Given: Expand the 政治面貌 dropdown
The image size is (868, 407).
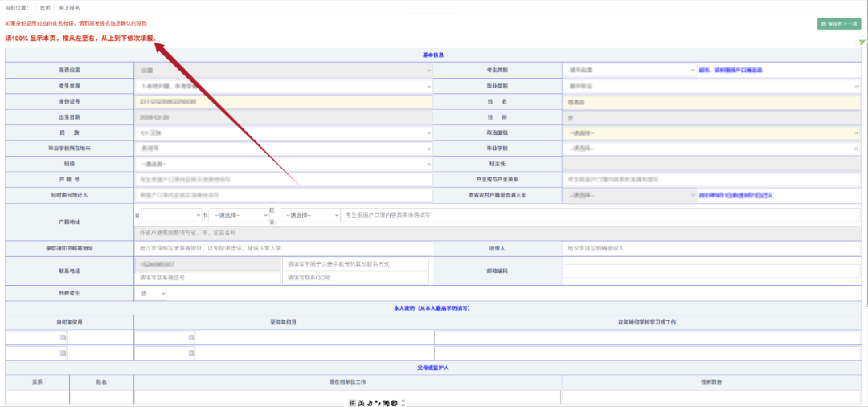Looking at the screenshot, I should [711, 132].
